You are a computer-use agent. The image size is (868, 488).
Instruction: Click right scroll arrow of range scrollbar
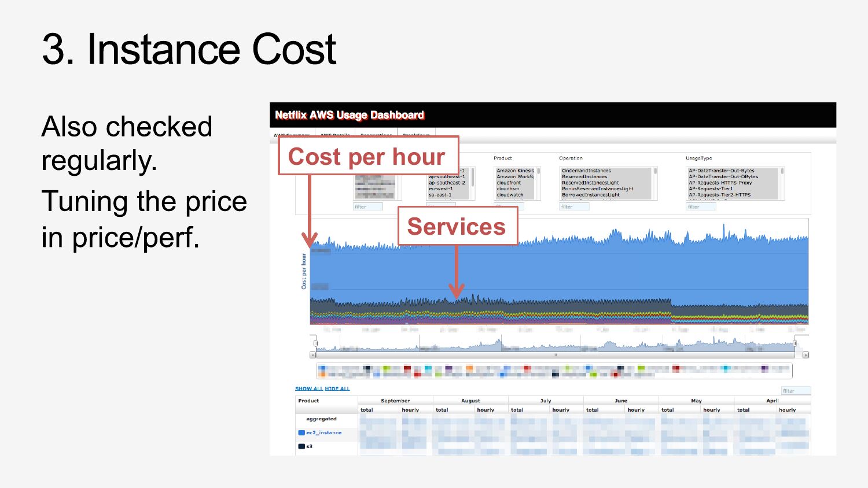806,355
